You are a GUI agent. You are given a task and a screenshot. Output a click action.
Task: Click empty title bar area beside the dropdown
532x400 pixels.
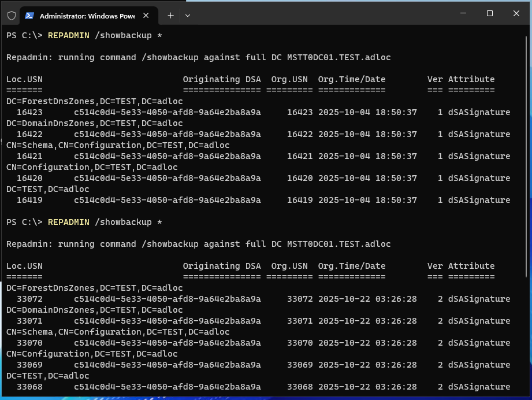point(318,13)
